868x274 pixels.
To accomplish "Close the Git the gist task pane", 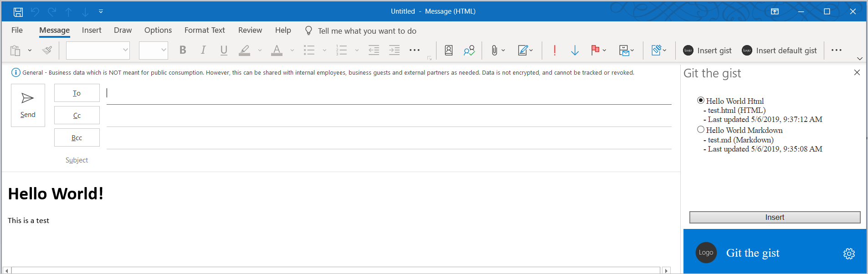I will [x=857, y=72].
